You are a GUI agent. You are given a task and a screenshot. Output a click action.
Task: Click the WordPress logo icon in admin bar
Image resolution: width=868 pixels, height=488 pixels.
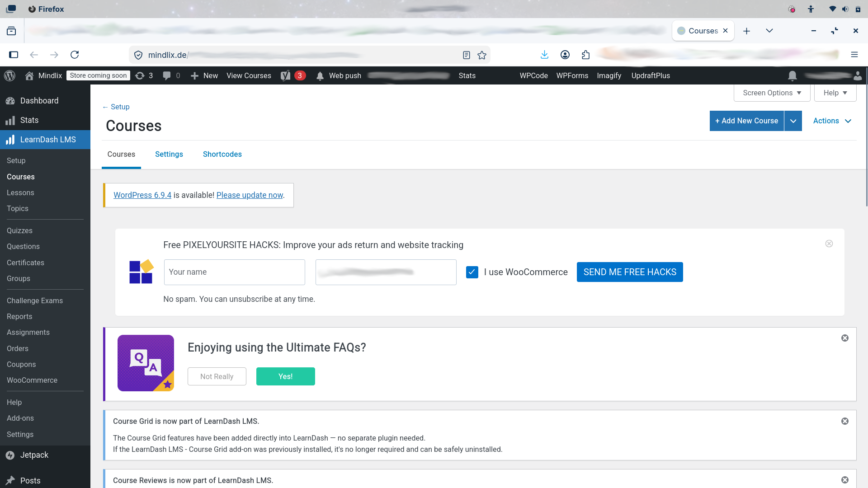(x=10, y=75)
